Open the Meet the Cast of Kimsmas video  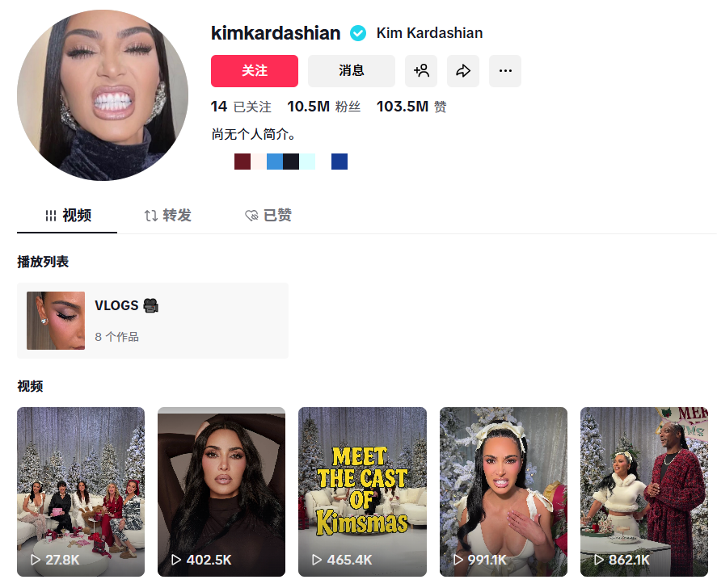click(362, 492)
